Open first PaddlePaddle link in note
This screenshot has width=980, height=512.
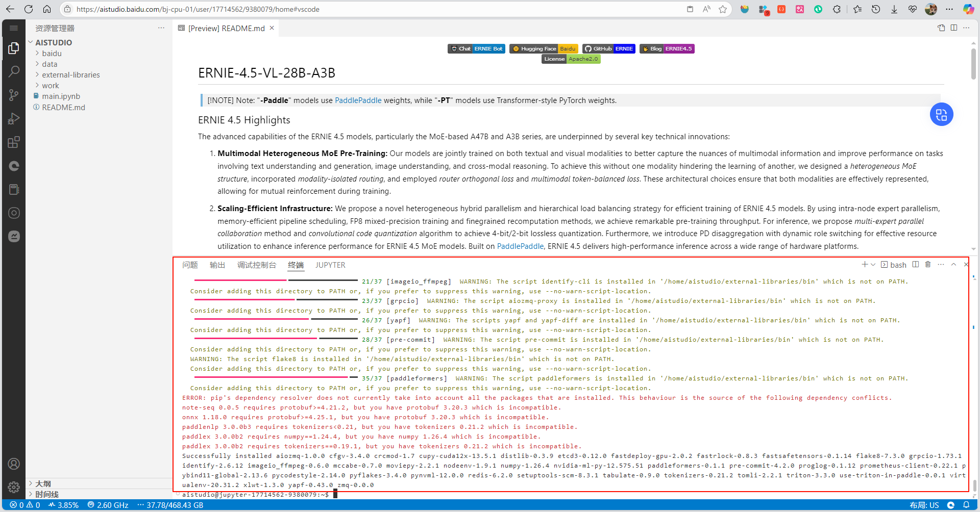tap(358, 100)
